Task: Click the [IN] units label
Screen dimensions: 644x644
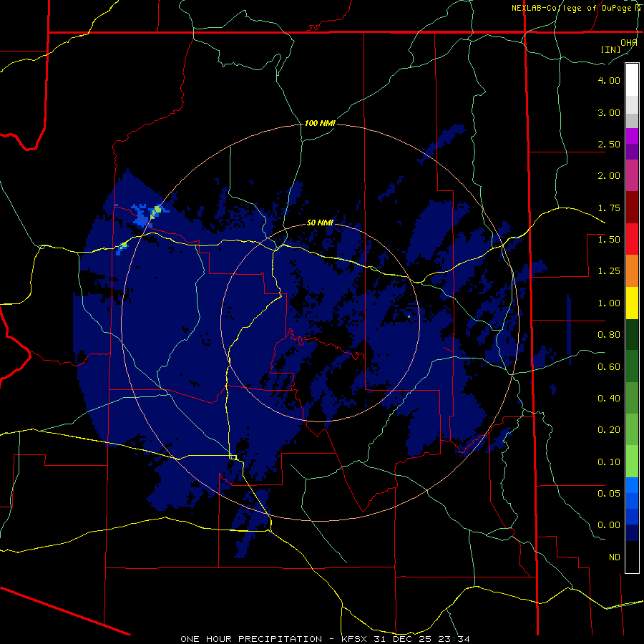Action: tap(610, 49)
